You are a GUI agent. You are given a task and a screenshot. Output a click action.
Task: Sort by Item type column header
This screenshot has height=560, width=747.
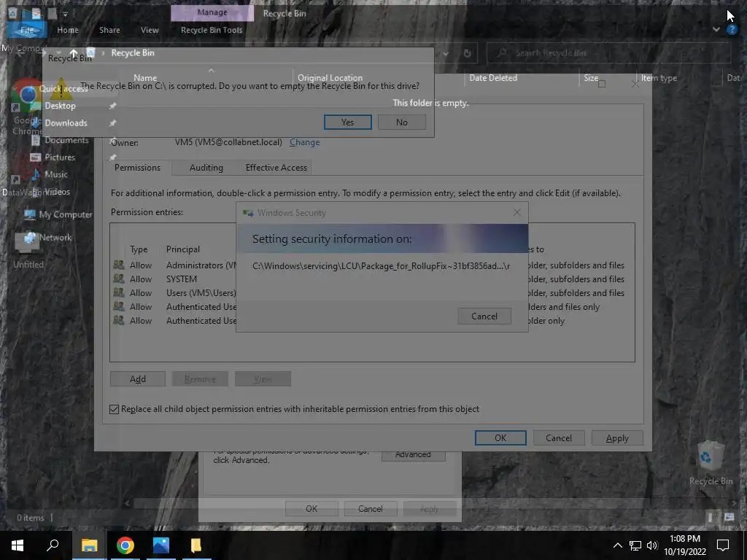tap(659, 78)
